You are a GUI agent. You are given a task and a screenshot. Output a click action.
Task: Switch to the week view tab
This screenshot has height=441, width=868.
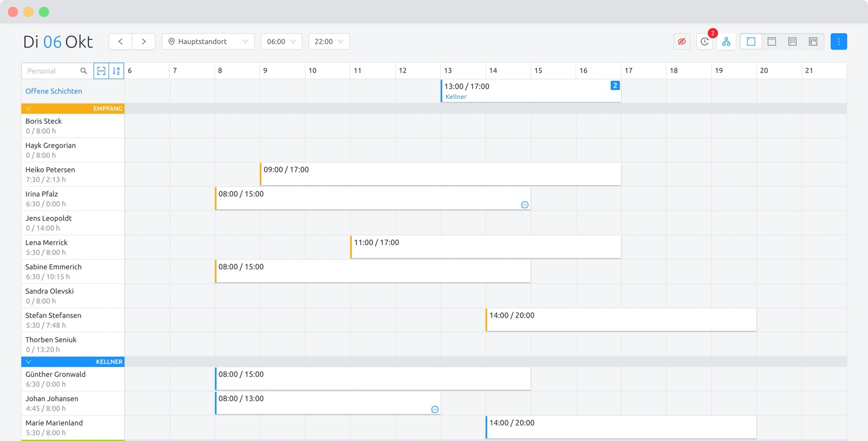coord(772,41)
